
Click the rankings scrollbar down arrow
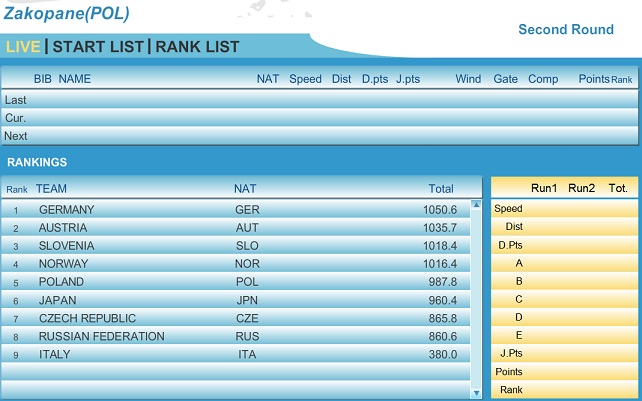click(x=476, y=393)
